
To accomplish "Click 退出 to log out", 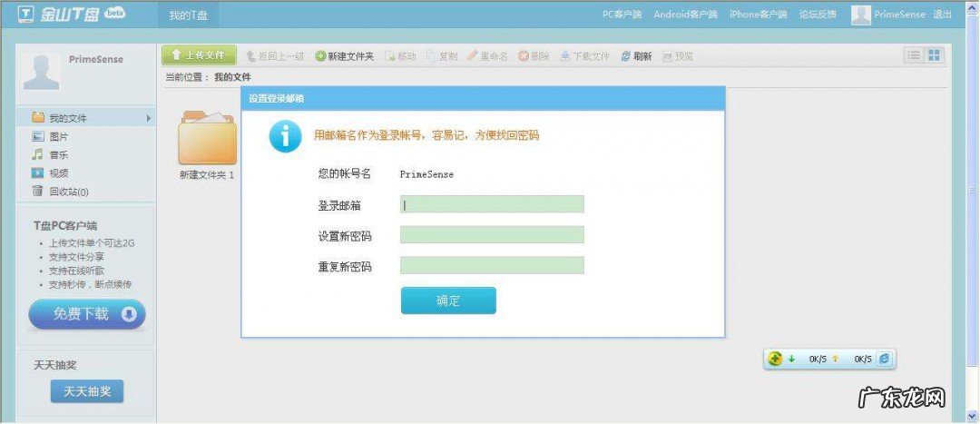I will point(942,15).
